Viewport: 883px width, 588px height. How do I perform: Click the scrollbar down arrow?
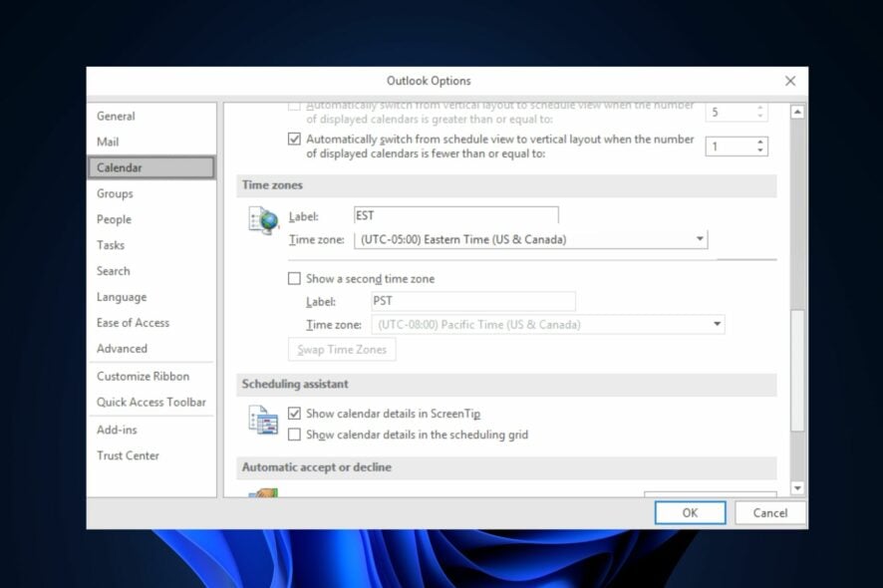pyautogui.click(x=797, y=487)
